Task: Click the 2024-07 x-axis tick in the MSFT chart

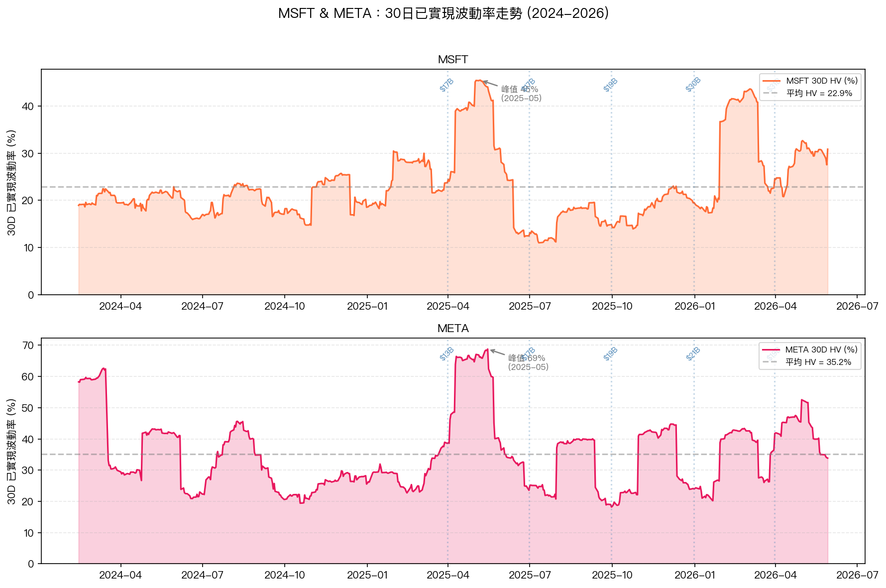Action: pyautogui.click(x=203, y=306)
